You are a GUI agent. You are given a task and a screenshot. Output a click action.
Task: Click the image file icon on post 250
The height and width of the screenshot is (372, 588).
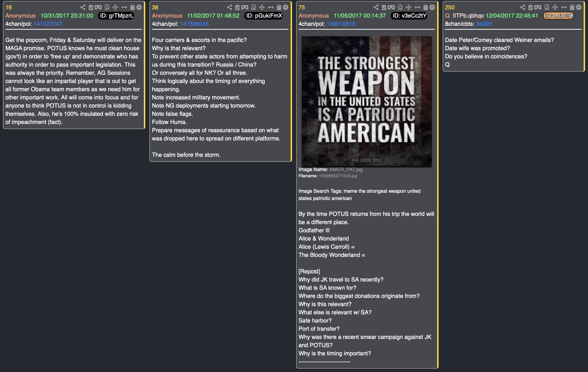click(x=547, y=7)
